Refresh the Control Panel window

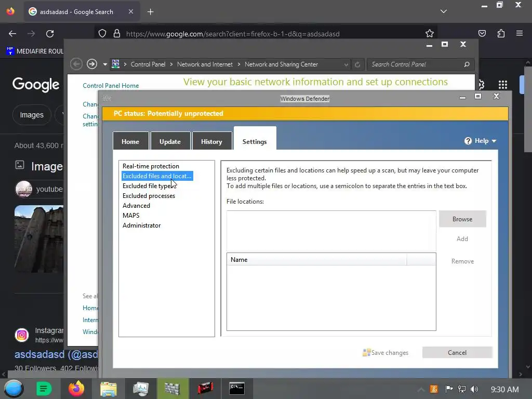click(x=357, y=64)
